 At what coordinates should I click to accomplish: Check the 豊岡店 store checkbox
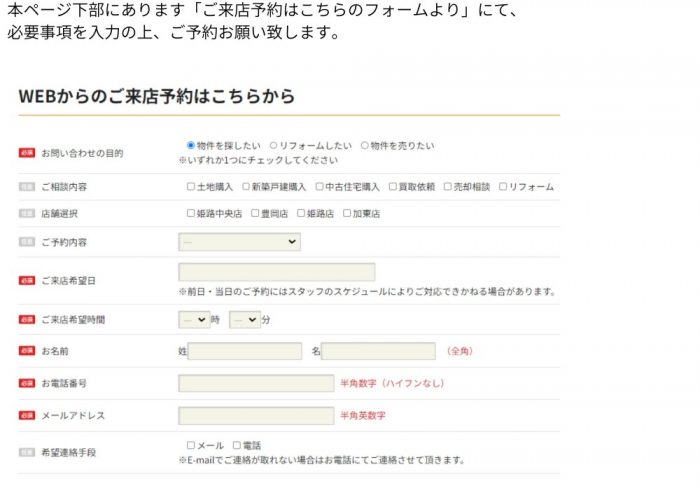(x=255, y=213)
